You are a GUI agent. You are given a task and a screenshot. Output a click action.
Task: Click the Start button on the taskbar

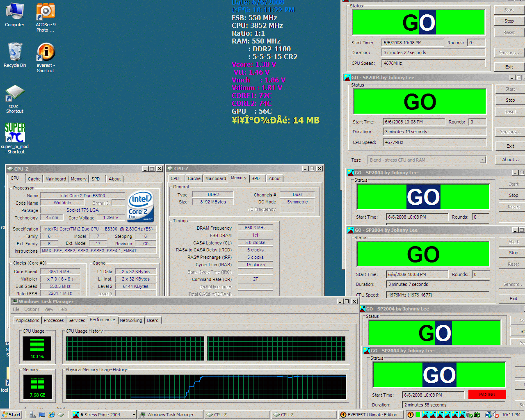11,415
